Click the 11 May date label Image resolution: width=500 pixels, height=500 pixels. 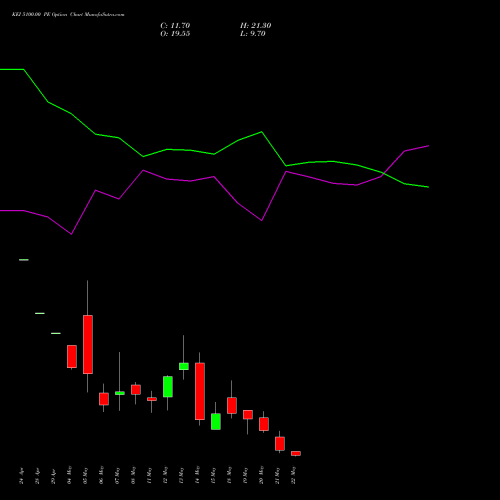(150, 475)
